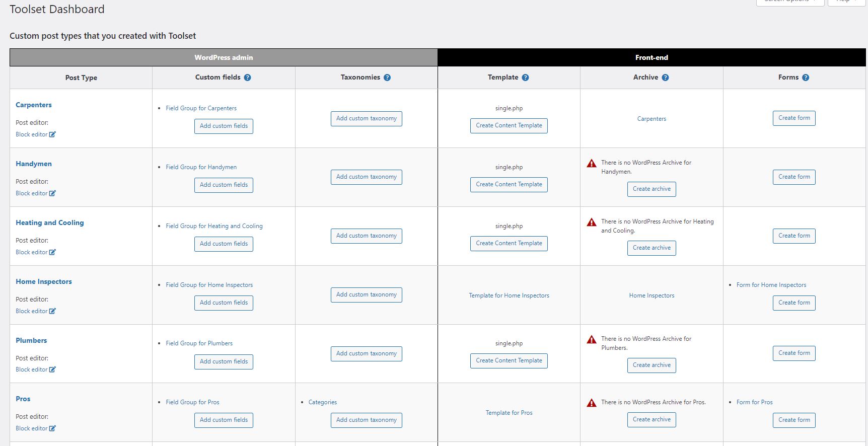Create Content Template for Carpenters

[x=509, y=126]
